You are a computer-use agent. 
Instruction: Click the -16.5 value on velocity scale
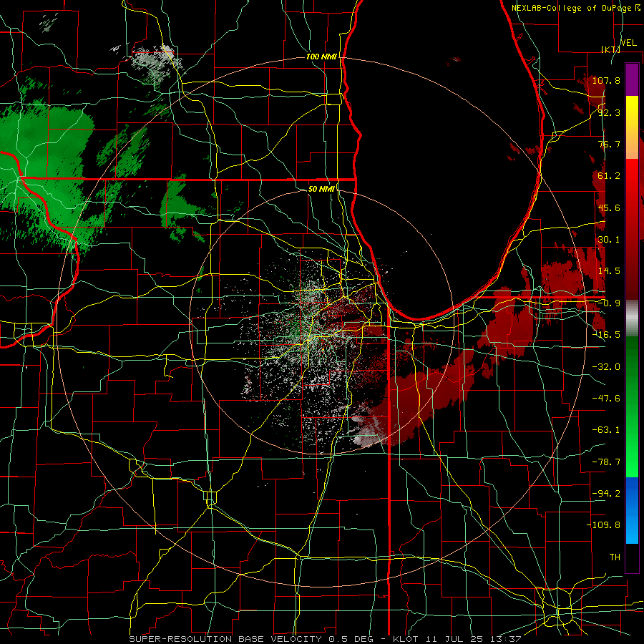pos(606,335)
